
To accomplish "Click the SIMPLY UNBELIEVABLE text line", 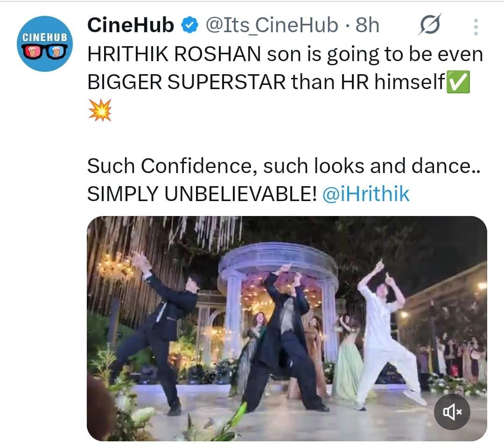I will pos(202,194).
